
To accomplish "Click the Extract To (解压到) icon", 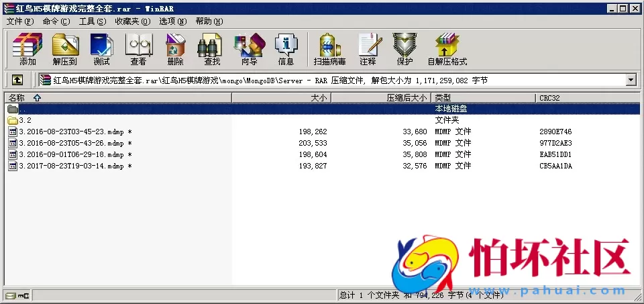I will tap(65, 49).
